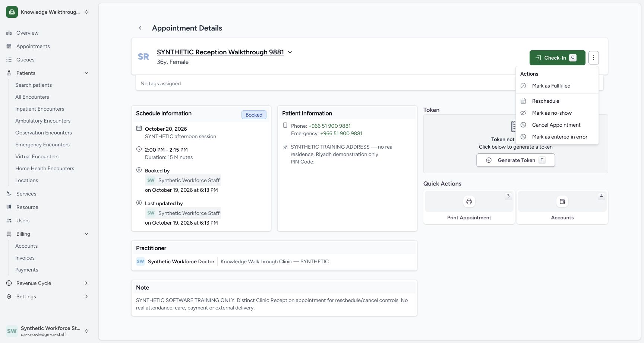Click the emergency phone number link
Image resolution: width=644 pixels, height=343 pixels.
click(x=341, y=133)
